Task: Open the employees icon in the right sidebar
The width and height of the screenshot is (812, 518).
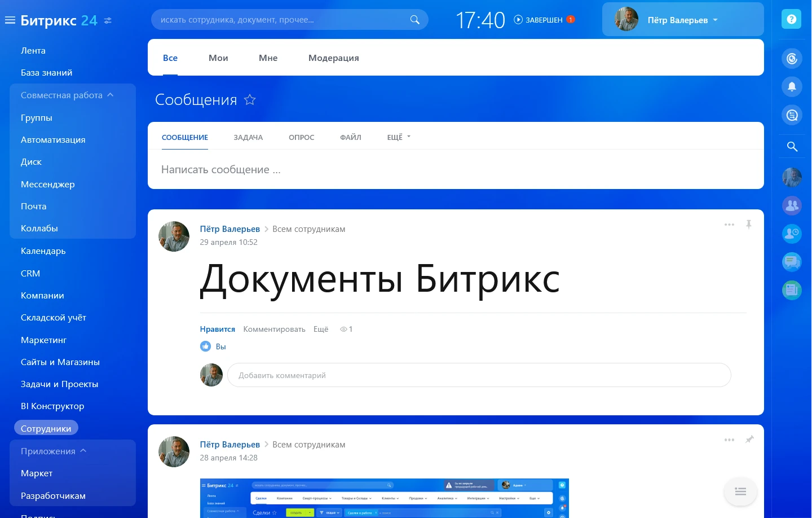Action: [x=792, y=206]
